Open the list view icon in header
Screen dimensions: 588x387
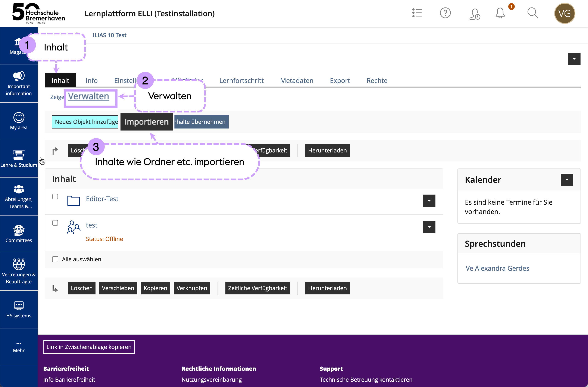(x=417, y=13)
